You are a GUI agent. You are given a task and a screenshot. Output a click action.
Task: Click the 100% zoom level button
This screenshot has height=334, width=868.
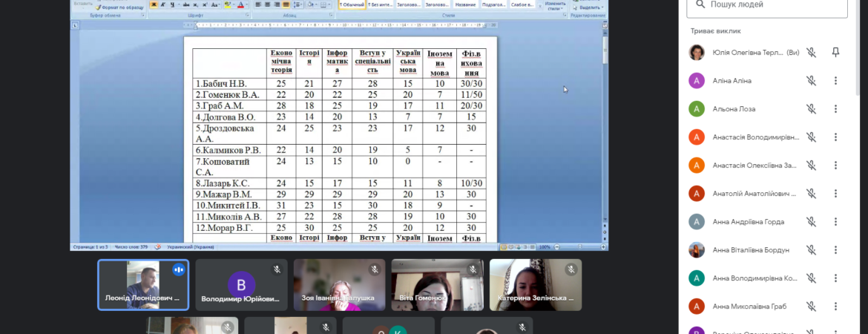(x=545, y=247)
